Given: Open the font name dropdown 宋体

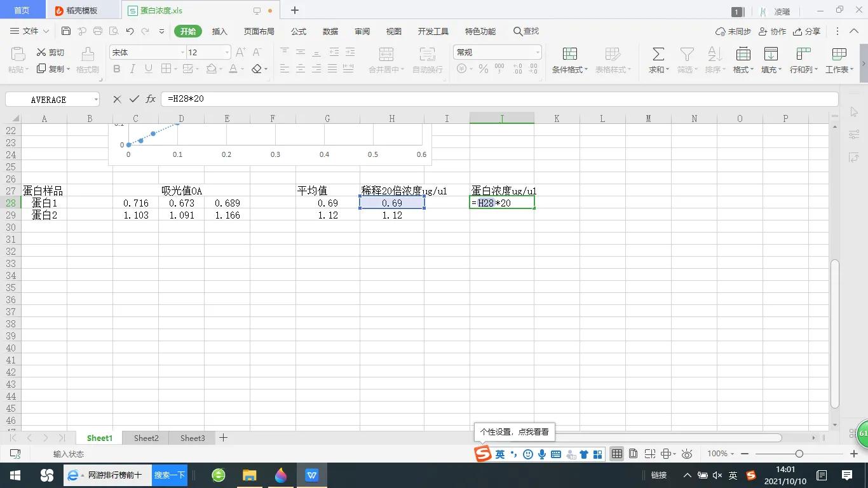Looking at the screenshot, I should click(182, 52).
